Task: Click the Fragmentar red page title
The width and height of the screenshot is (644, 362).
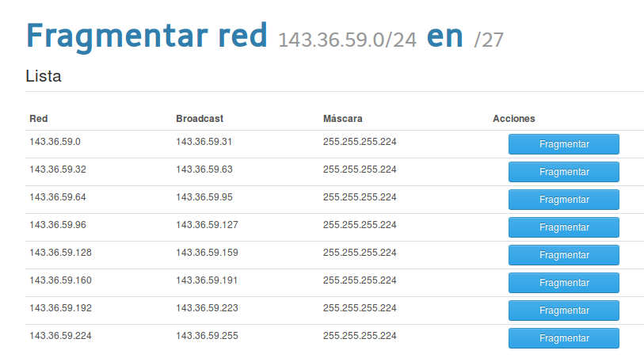Action: click(x=147, y=36)
